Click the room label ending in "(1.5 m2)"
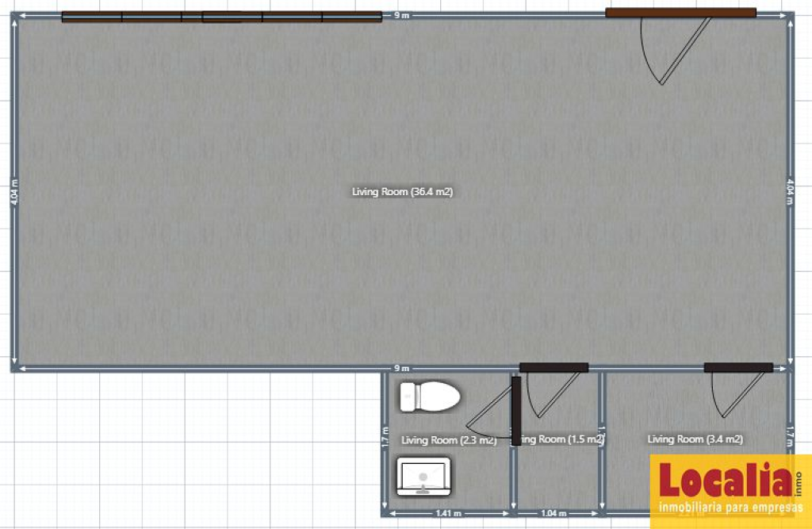Image resolution: width=812 pixels, height=529 pixels. [562, 439]
